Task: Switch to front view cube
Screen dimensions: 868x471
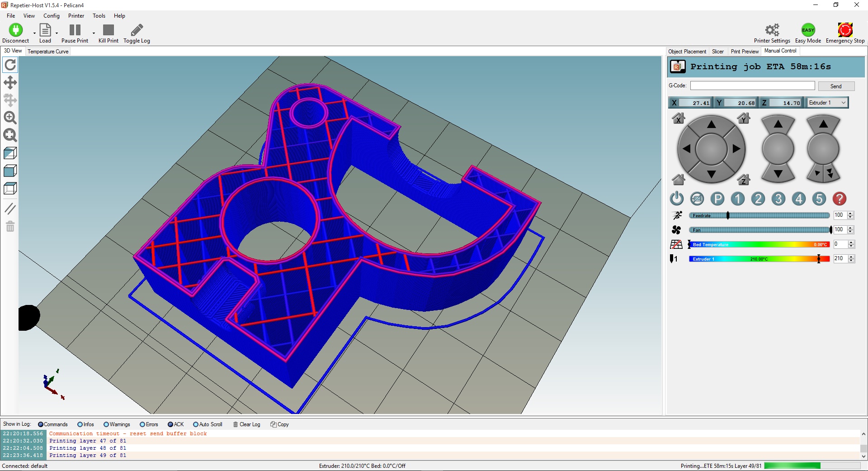Action: tap(10, 171)
